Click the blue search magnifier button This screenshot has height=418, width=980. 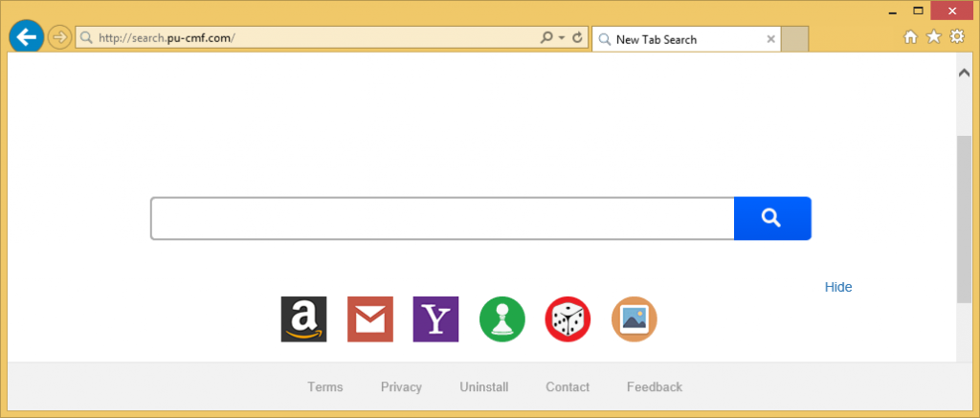[772, 219]
